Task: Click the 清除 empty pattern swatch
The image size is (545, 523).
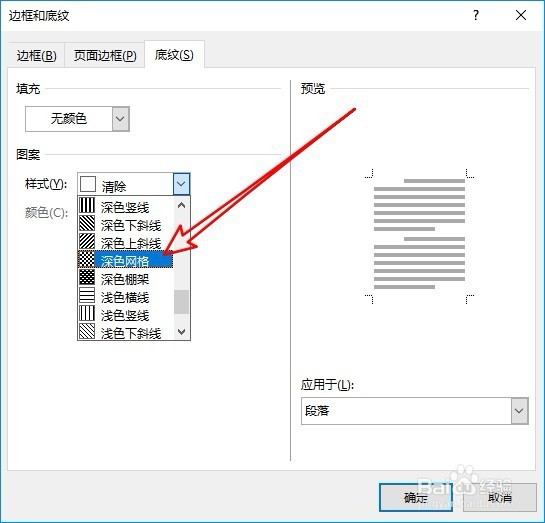Action: (88, 184)
